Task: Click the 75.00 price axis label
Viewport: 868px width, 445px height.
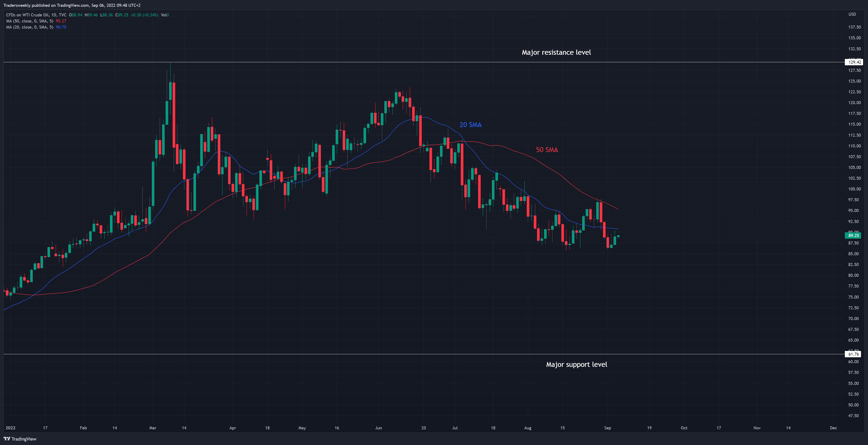Action: 853,297
